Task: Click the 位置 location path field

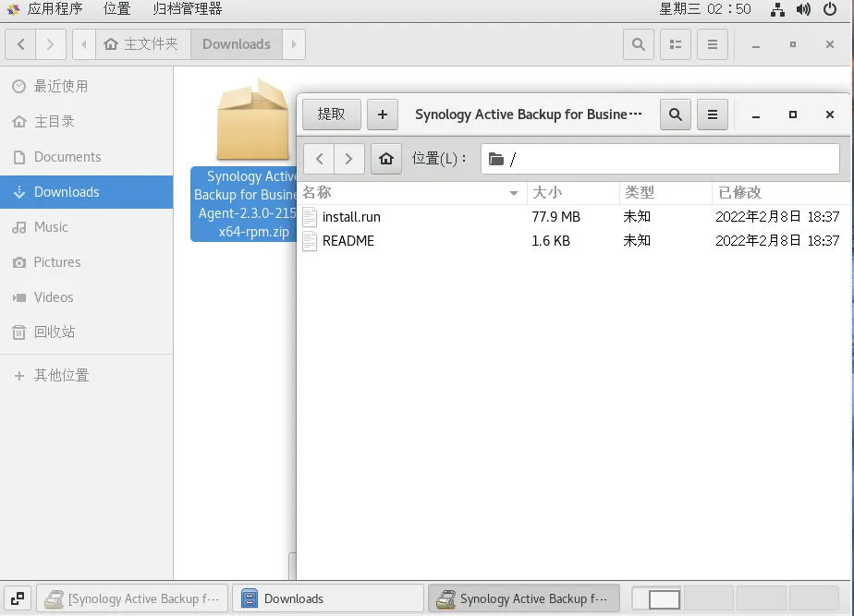Action: click(x=660, y=159)
